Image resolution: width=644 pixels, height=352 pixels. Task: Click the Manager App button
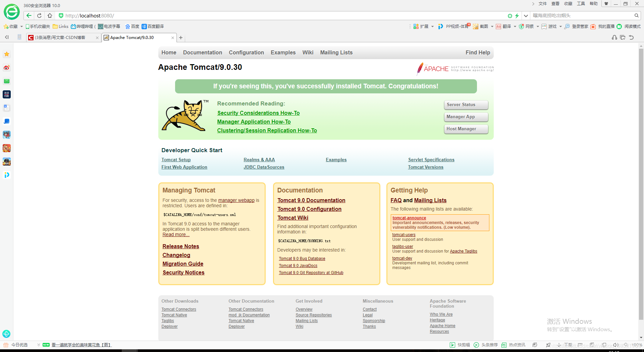pyautogui.click(x=466, y=117)
